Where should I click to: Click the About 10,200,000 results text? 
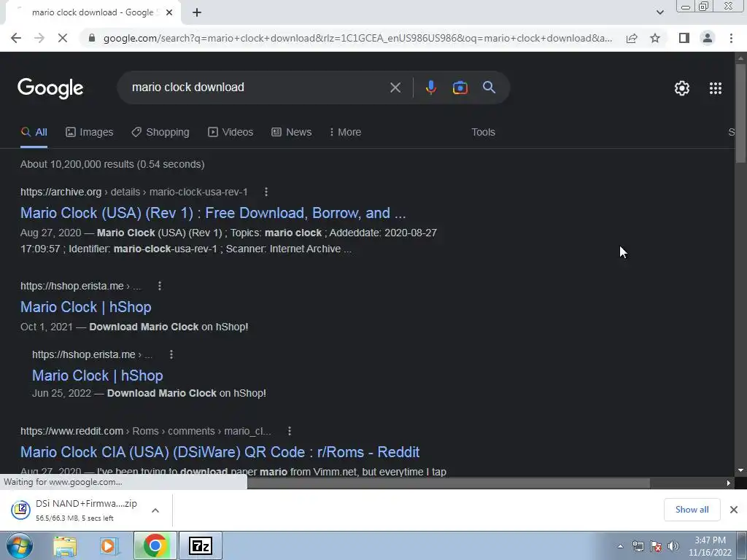[x=112, y=164]
